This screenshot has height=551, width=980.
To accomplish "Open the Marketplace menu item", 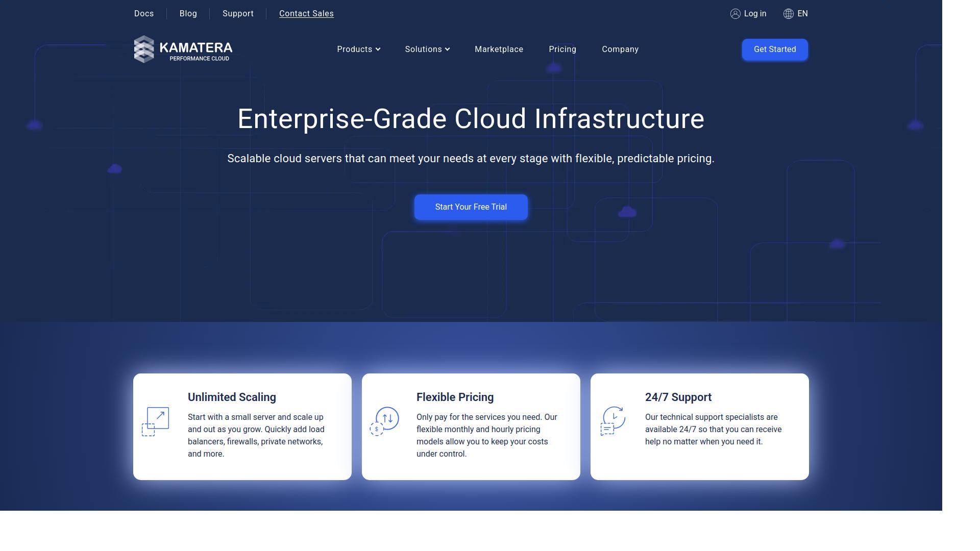I will click(x=499, y=49).
